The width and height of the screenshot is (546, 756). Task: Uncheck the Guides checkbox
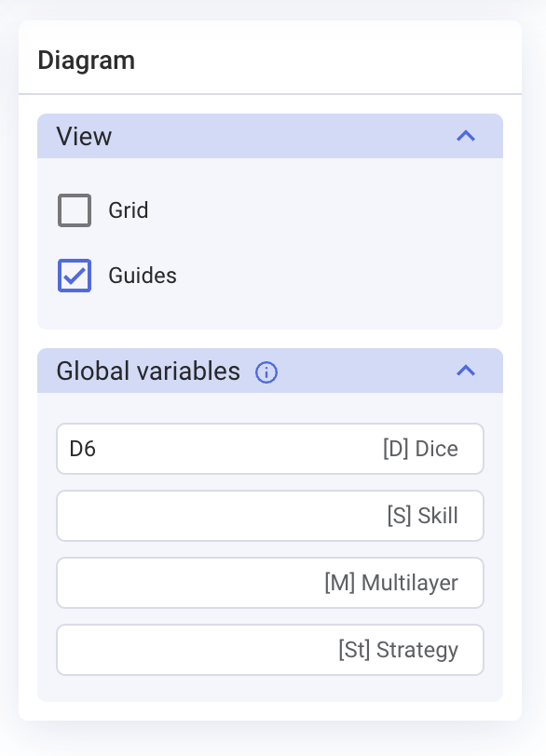point(75,276)
